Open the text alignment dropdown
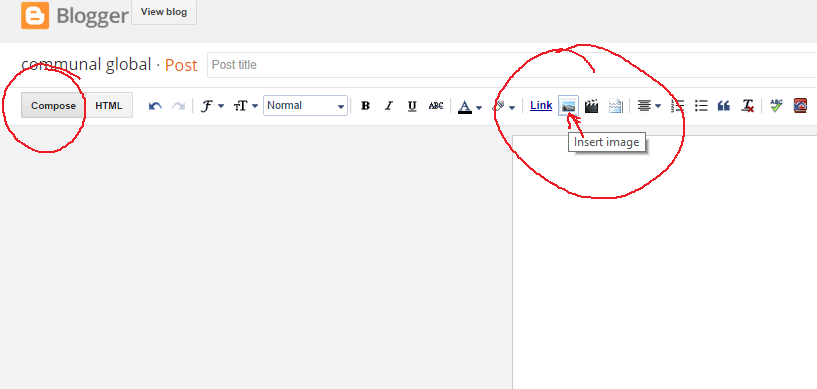 coord(649,106)
